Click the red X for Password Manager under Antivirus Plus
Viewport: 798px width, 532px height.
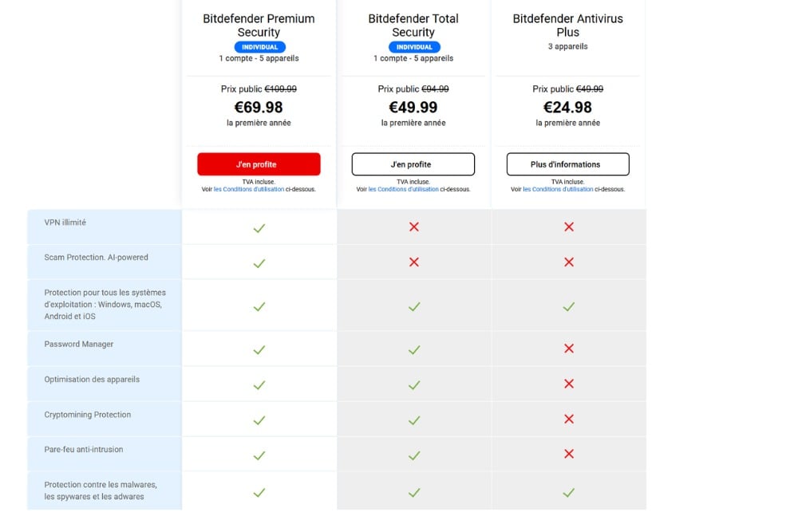point(568,349)
